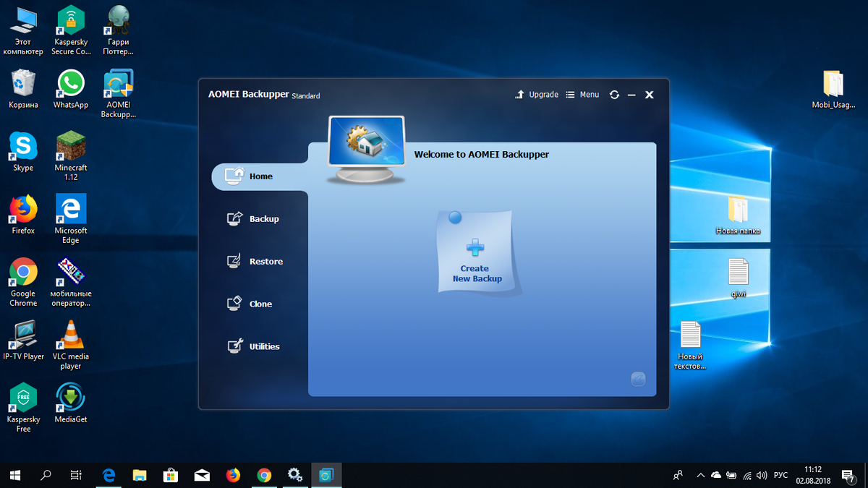
Task: Click the РУС input language indicator
Action: (x=781, y=475)
